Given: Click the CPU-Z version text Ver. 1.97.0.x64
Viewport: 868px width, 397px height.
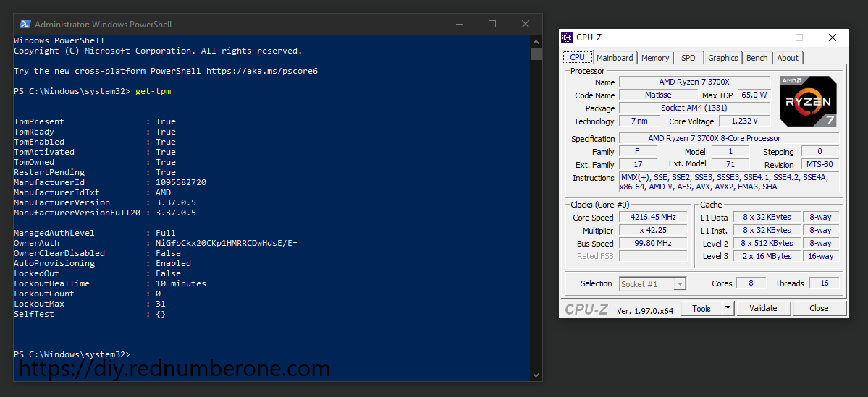Looking at the screenshot, I should coord(646,310).
